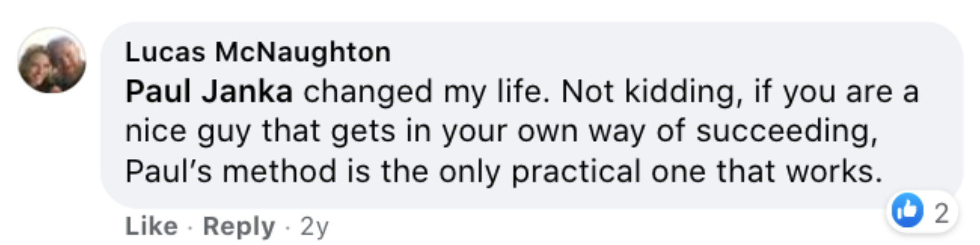The height and width of the screenshot is (245, 980).
Task: Click the word "practical" in the comment
Action: [x=576, y=171]
